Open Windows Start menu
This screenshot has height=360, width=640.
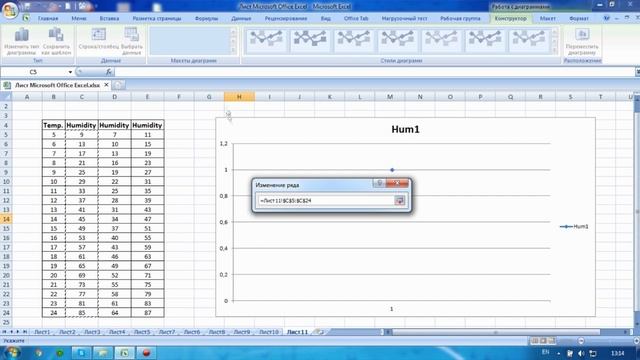(x=12, y=352)
